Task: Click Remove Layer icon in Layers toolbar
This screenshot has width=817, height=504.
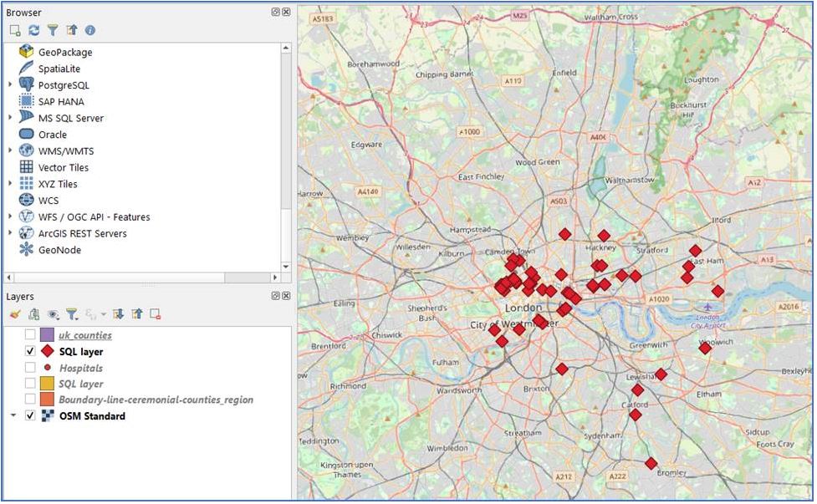Action: click(x=156, y=314)
